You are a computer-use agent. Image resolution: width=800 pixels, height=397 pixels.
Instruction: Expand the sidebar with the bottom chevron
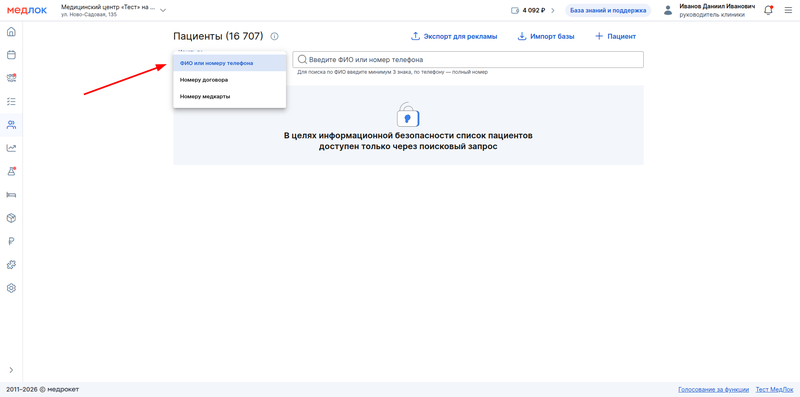pos(11,370)
